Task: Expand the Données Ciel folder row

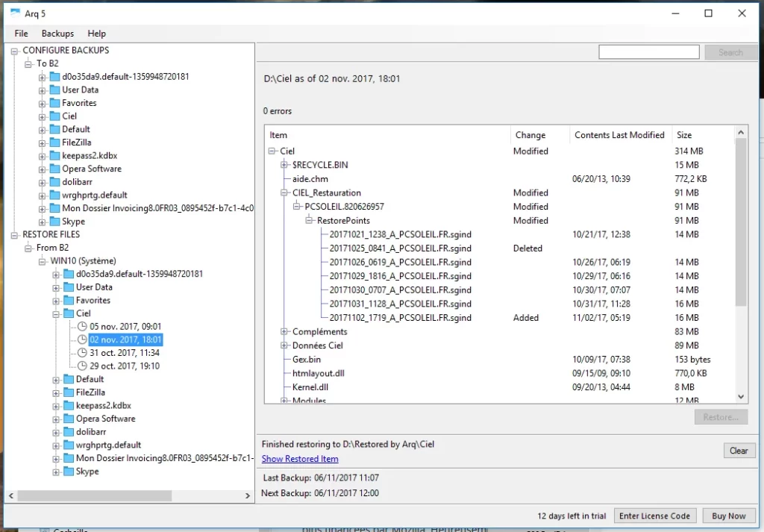Action: pyautogui.click(x=284, y=345)
